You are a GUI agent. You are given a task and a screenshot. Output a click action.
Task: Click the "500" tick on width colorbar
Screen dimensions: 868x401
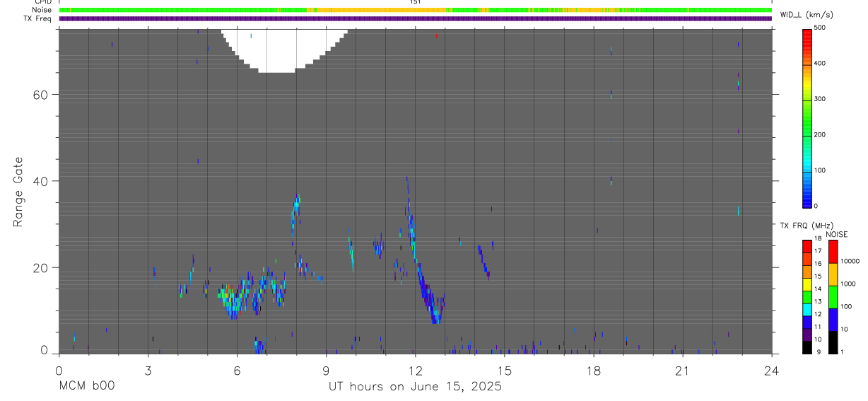(x=821, y=28)
